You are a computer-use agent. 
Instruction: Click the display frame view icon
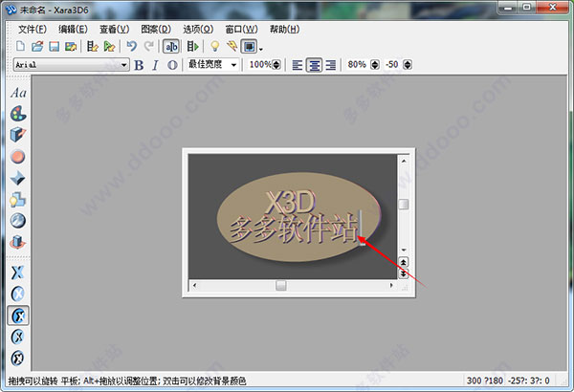pos(250,47)
